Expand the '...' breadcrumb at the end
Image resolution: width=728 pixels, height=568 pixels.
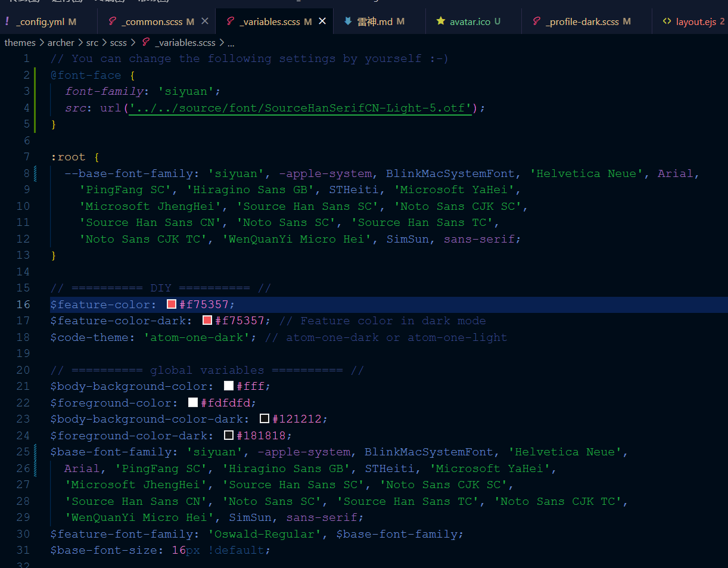coord(231,42)
